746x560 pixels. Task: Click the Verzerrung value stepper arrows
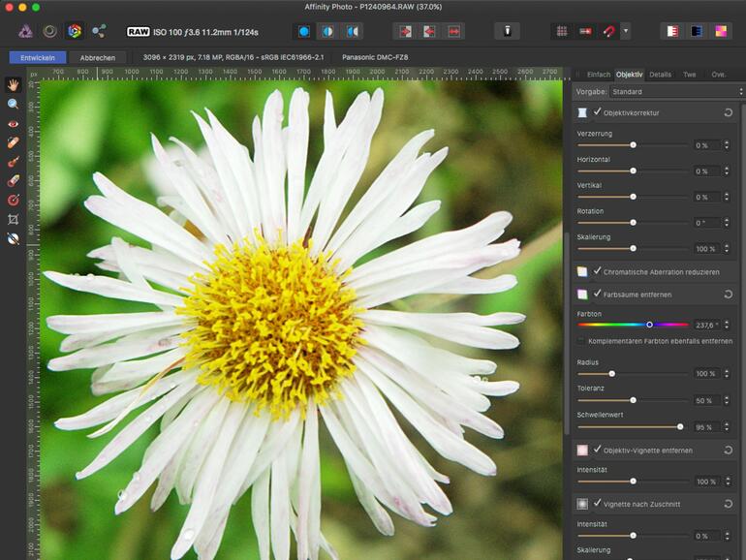click(727, 145)
